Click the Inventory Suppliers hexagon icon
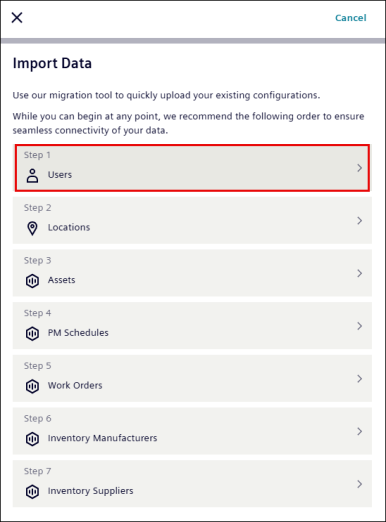 click(x=32, y=492)
